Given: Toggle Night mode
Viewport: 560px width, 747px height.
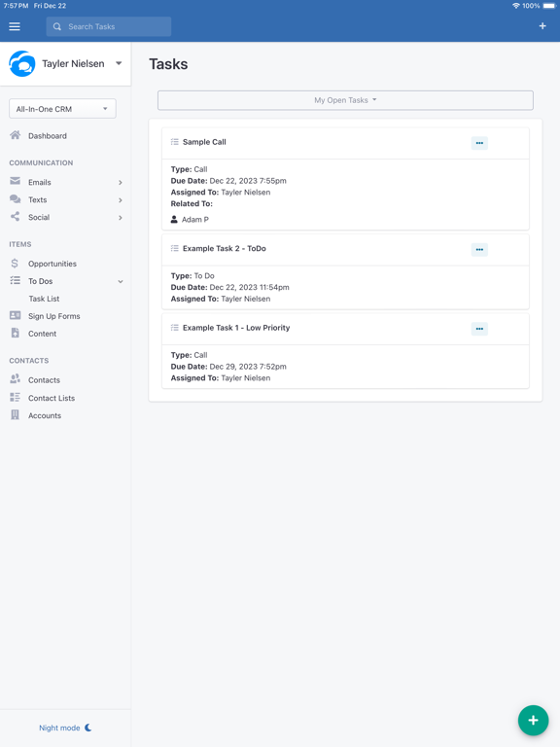Looking at the screenshot, I should (x=65, y=728).
